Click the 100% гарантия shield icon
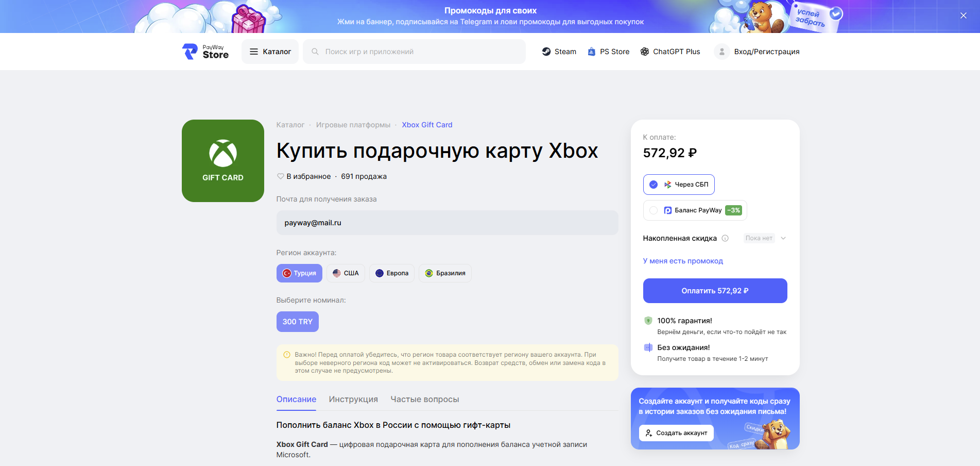The image size is (980, 466). click(x=648, y=321)
